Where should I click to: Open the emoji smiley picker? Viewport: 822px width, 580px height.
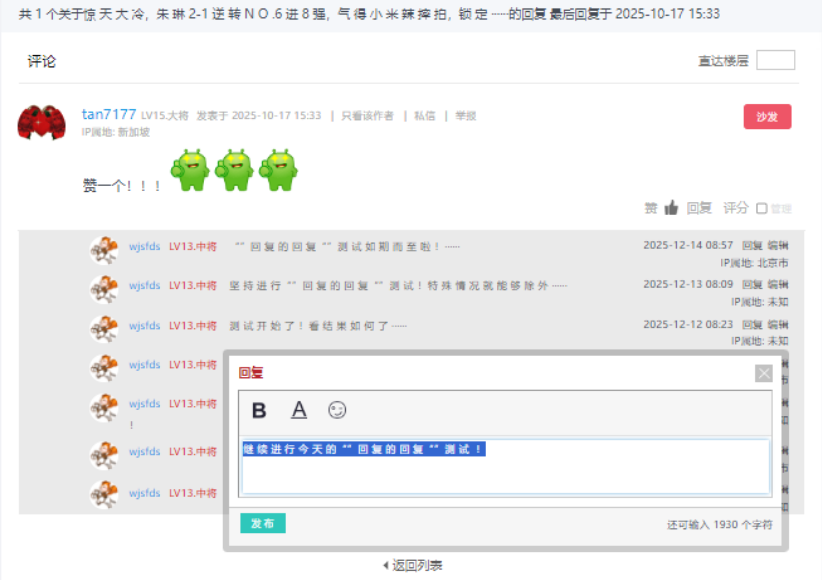[337, 410]
